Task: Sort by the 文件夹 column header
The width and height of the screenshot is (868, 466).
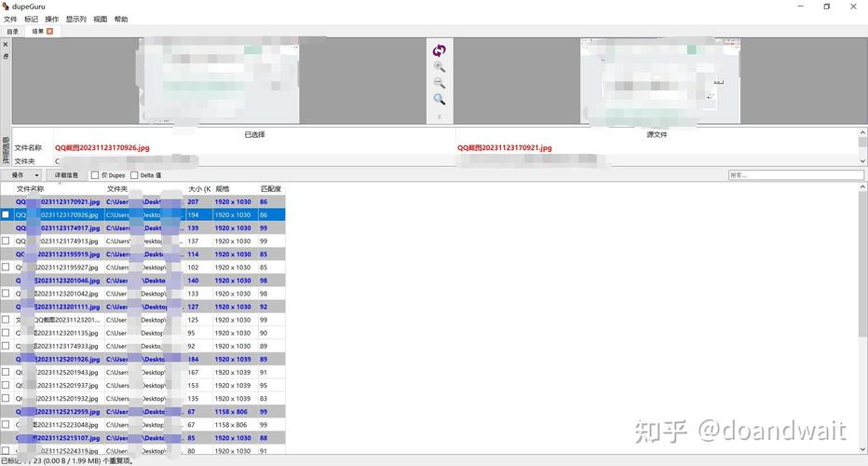Action: point(145,189)
